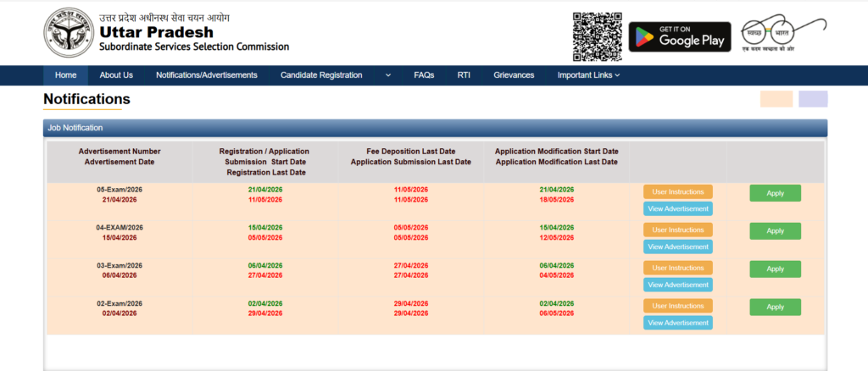Click the UPSSSC emblem logo
The height and width of the screenshot is (371, 868).
coord(67,31)
